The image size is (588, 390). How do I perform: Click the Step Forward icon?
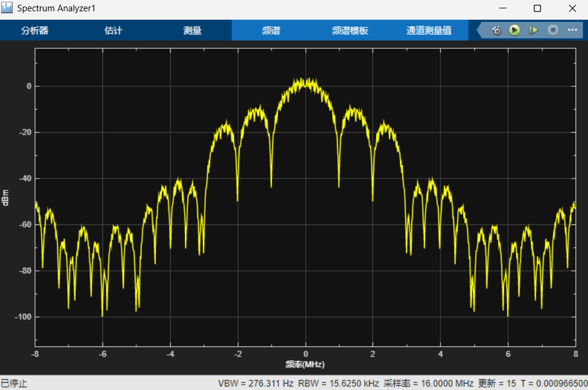tap(533, 30)
